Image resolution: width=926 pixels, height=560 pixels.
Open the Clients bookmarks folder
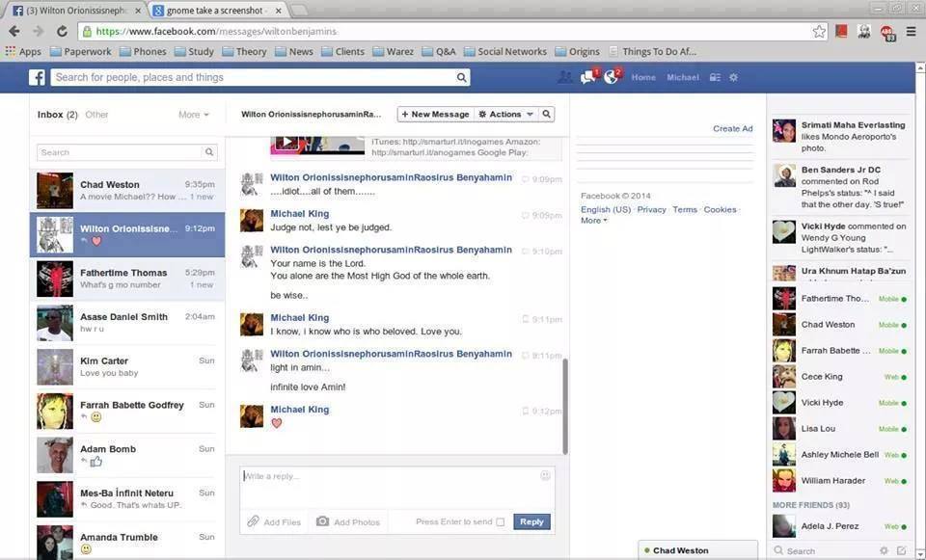pyautogui.click(x=343, y=51)
